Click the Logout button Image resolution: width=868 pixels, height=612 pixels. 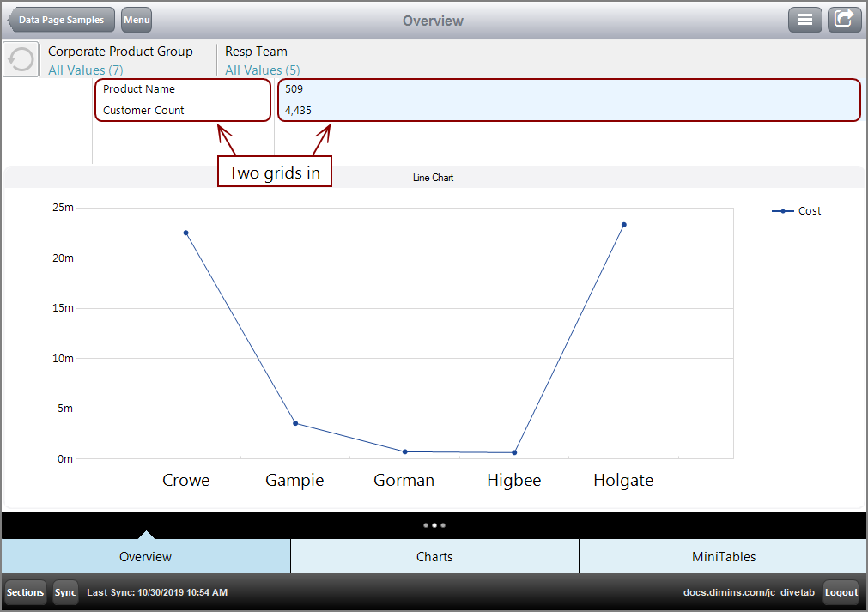(841, 592)
